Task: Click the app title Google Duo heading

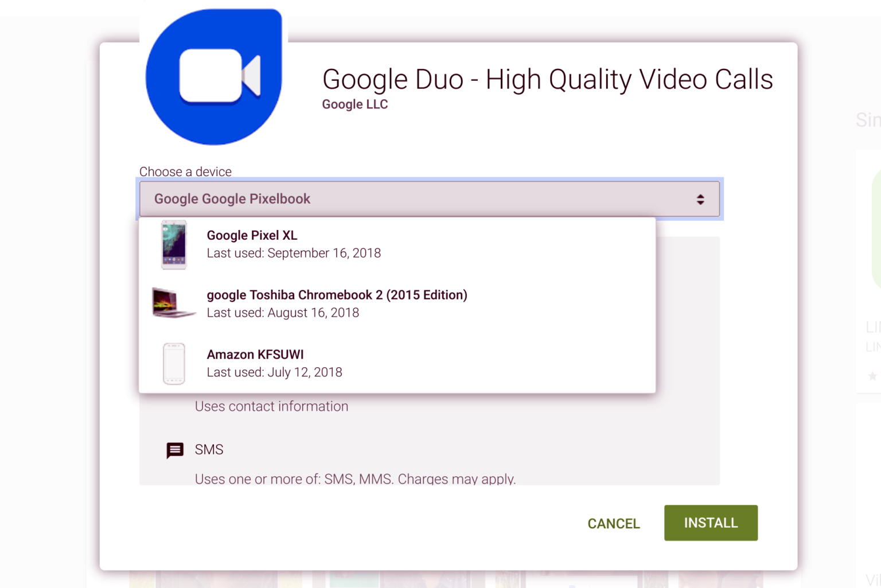Action: point(548,79)
